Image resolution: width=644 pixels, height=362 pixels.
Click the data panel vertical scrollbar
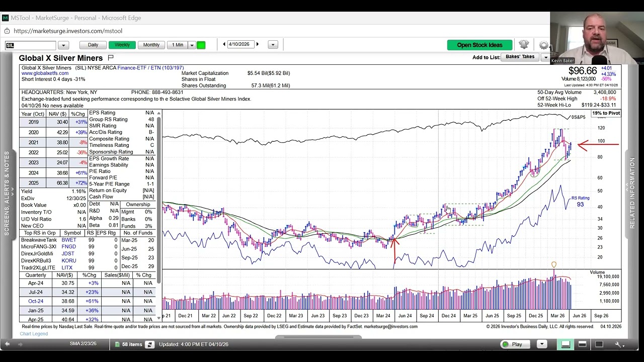point(159,201)
